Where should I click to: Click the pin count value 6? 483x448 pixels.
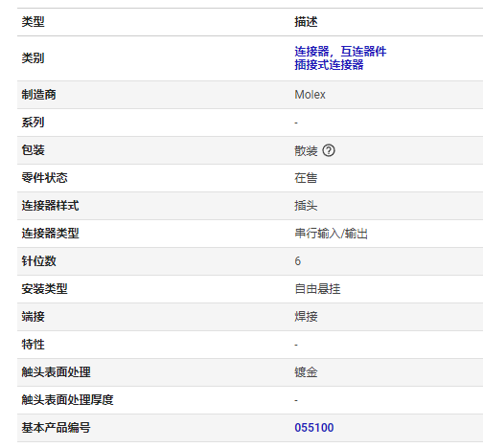pos(297,261)
